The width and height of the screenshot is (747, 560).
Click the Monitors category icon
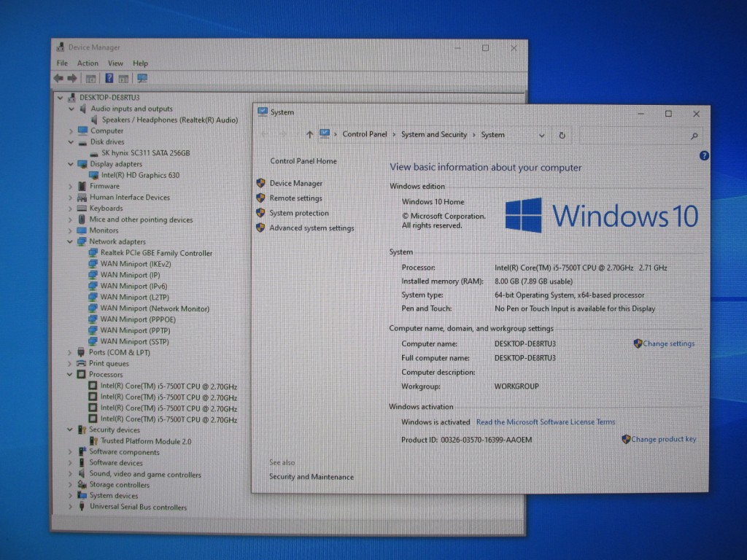[82, 230]
